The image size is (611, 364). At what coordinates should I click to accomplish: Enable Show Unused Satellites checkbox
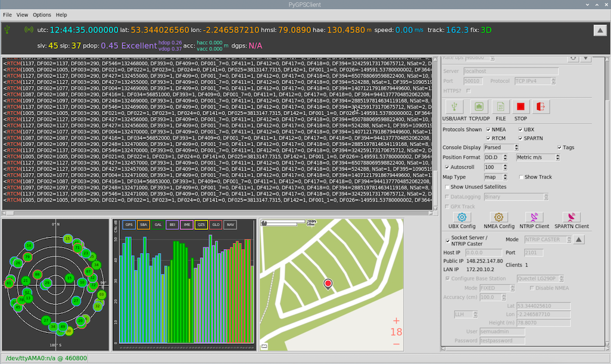pyautogui.click(x=448, y=187)
